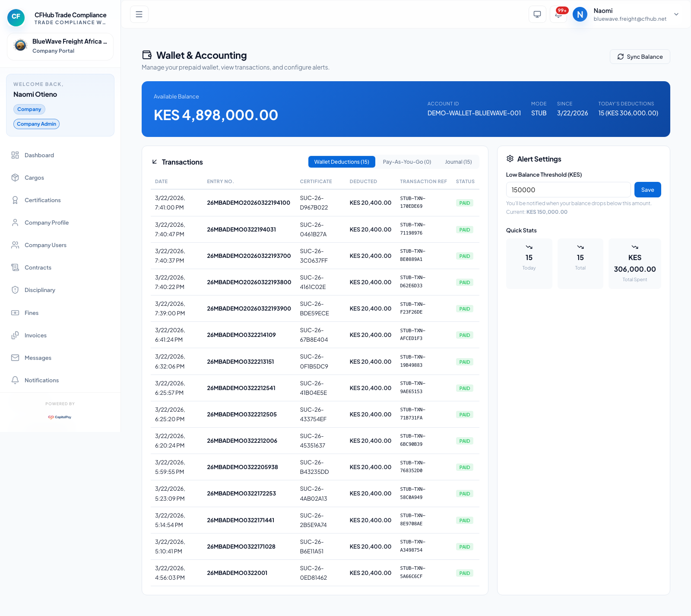The height and width of the screenshot is (616, 691).
Task: Expand transactions with the sort arrow icon
Action: click(154, 162)
